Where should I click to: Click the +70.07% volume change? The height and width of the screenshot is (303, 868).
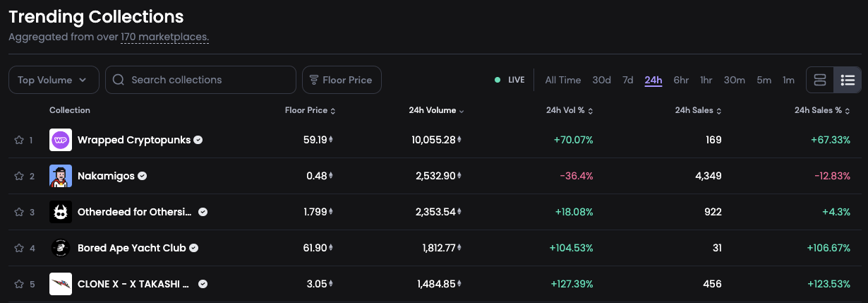pos(573,140)
